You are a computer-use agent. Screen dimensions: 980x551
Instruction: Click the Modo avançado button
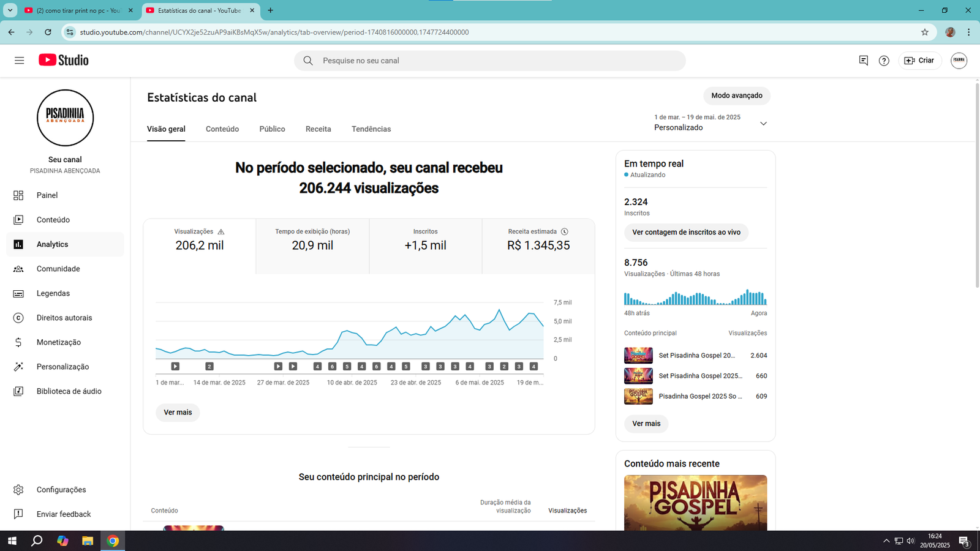(x=737, y=96)
